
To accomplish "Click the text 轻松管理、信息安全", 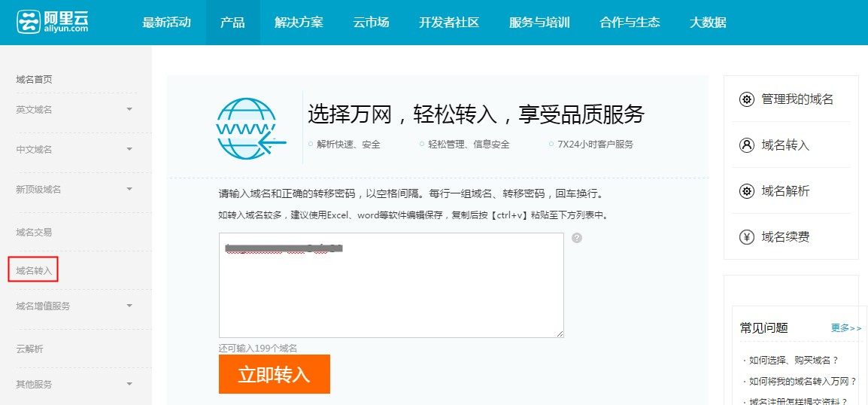I will 469,145.
